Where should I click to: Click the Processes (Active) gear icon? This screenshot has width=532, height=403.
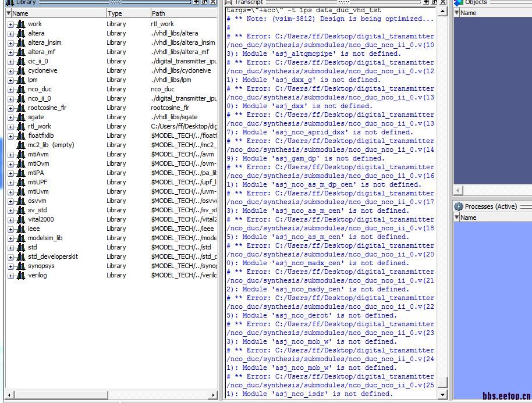459,206
